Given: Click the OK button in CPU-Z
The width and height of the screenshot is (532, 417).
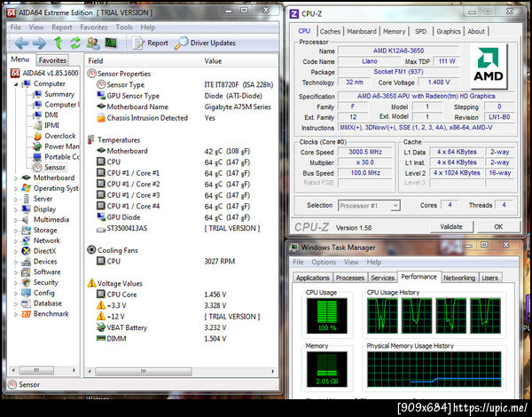Looking at the screenshot, I should click(498, 226).
